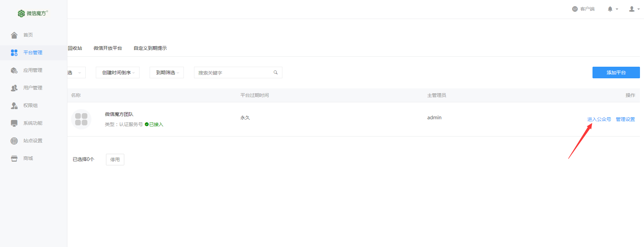
Task: Click the 商城 store icon
Action: pos(14,158)
